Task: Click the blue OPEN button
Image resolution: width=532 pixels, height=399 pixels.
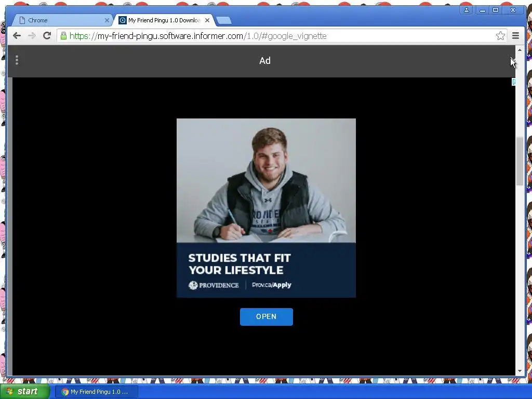Action: click(267, 316)
